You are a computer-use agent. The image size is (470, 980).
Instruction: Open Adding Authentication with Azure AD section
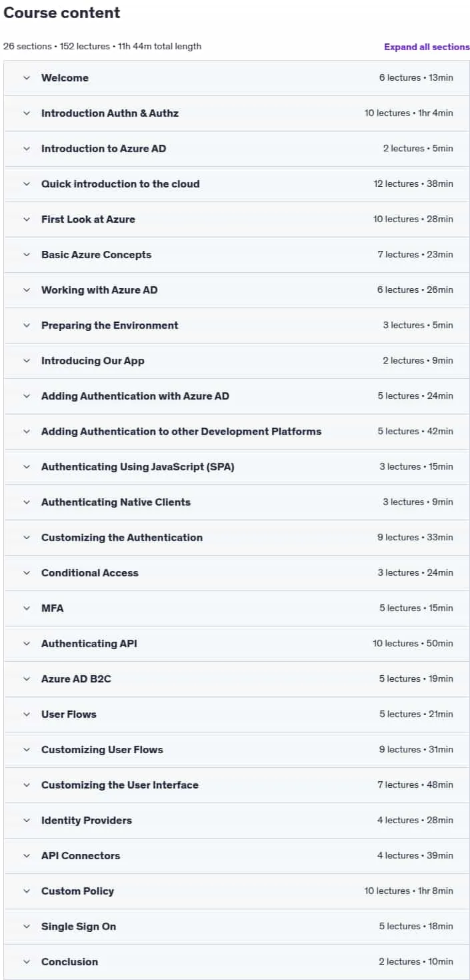[237, 396]
